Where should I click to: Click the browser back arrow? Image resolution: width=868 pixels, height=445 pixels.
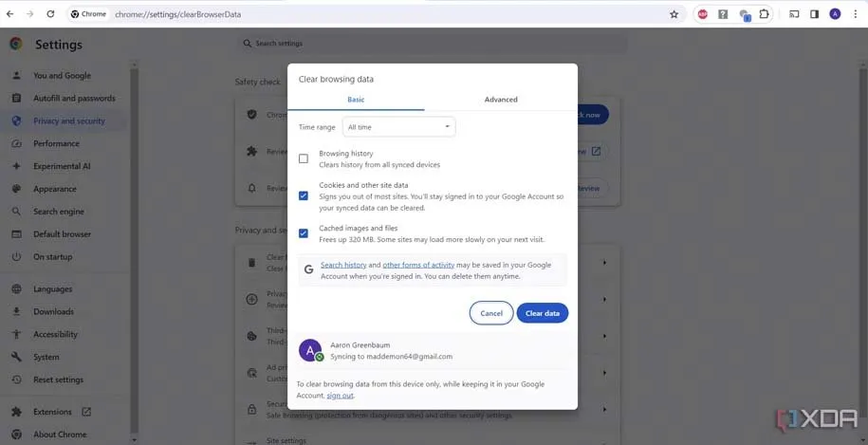pyautogui.click(x=10, y=14)
